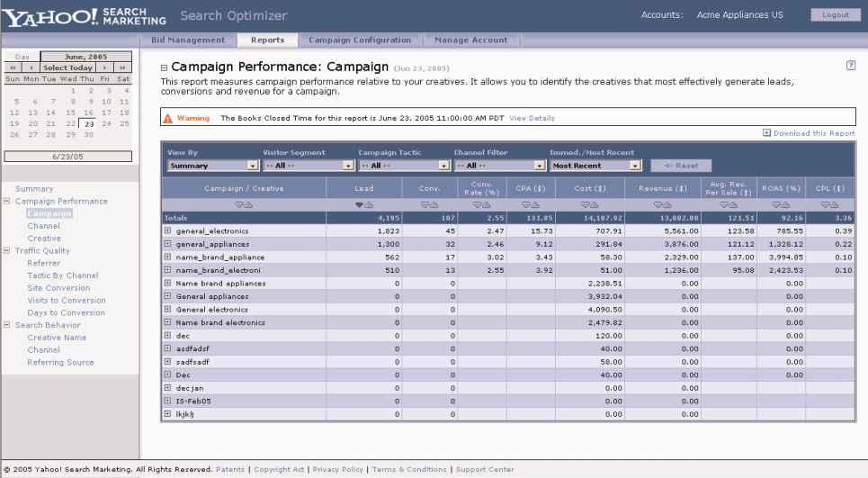
Task: Click the help question mark icon
Action: (x=850, y=68)
